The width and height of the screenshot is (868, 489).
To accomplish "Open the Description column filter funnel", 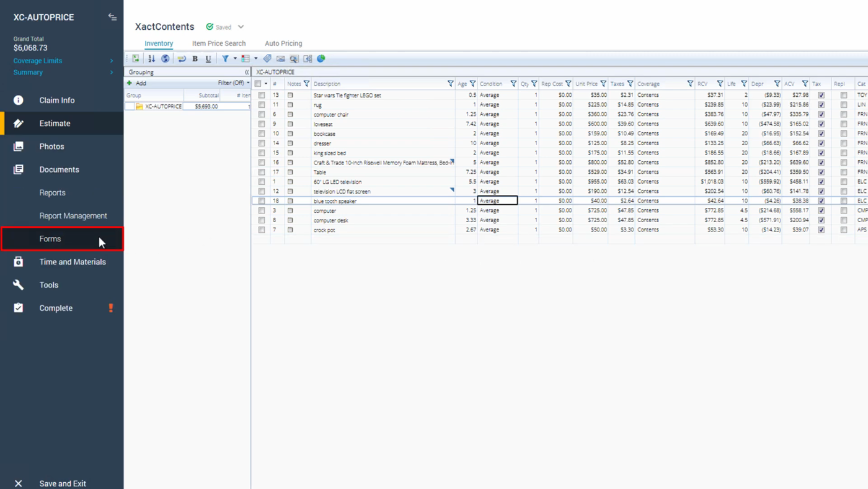I will [451, 84].
